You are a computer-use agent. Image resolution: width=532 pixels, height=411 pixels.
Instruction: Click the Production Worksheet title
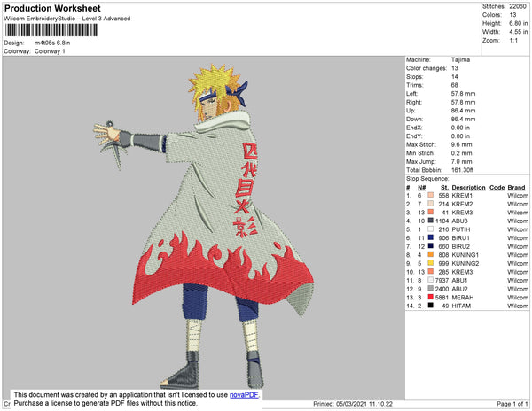click(52, 8)
